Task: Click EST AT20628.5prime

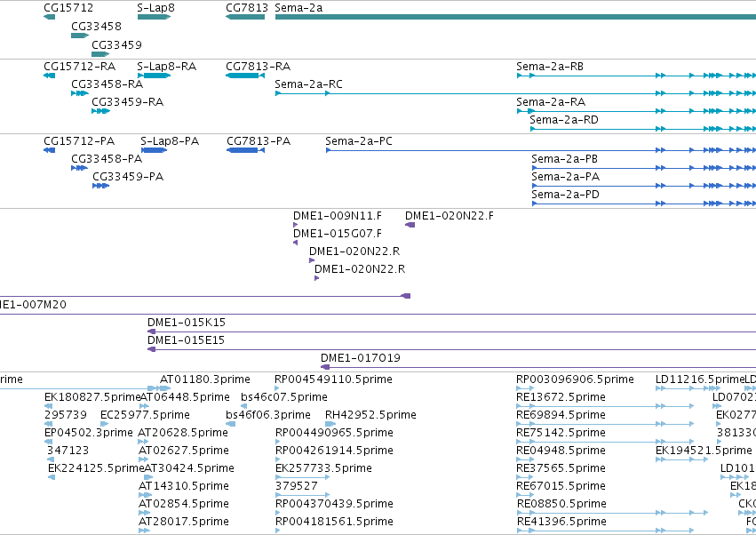Action: click(x=183, y=433)
